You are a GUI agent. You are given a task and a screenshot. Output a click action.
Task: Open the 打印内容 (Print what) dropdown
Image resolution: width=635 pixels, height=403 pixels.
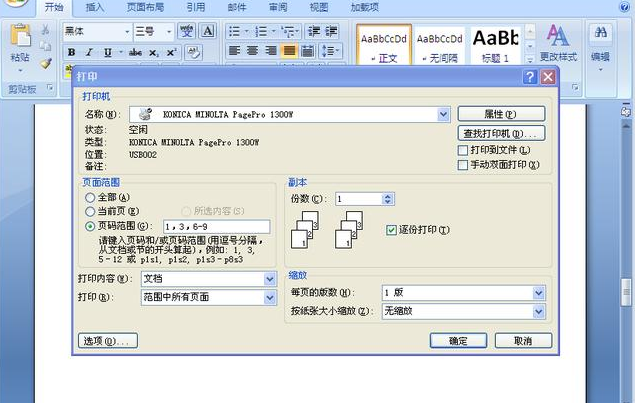coord(270,279)
